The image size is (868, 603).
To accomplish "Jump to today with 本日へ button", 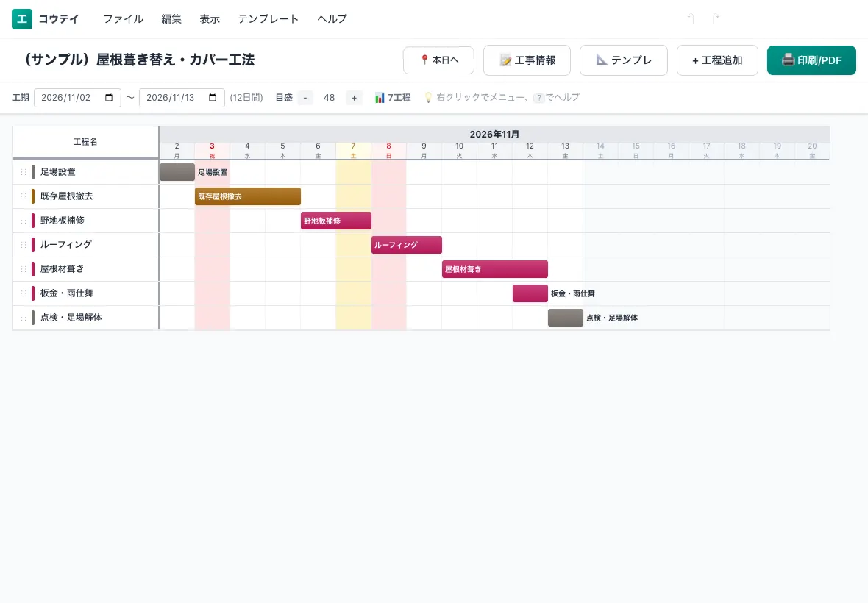I will pyautogui.click(x=438, y=60).
